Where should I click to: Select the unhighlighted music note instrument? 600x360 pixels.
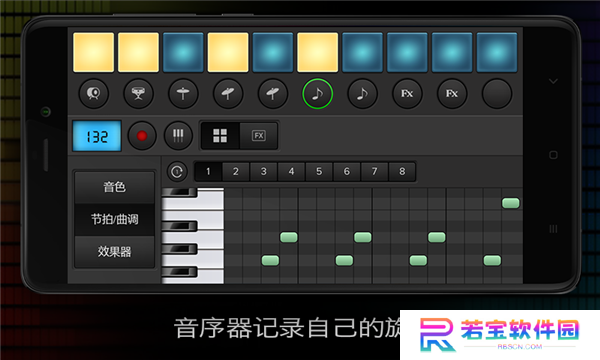[x=362, y=93]
